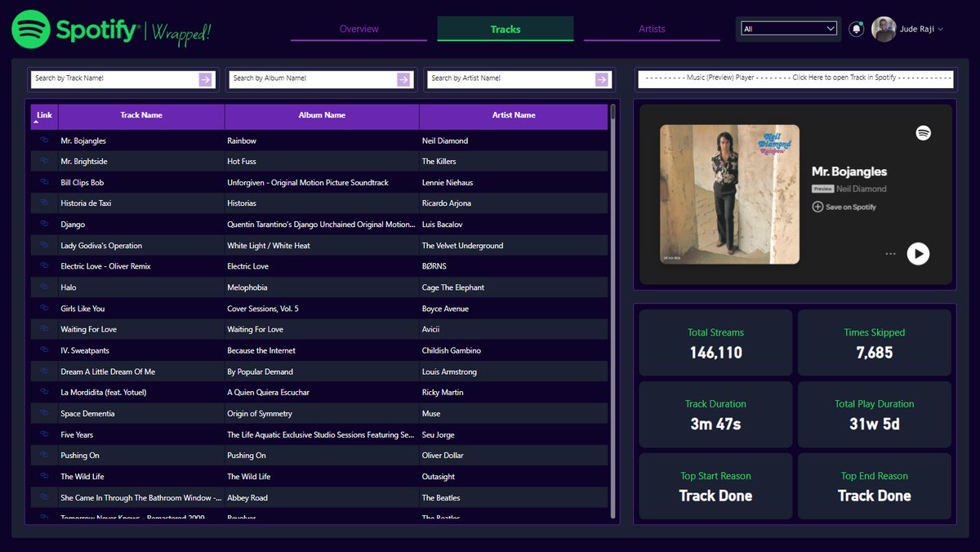Image resolution: width=980 pixels, height=552 pixels.
Task: Sort by the Link column header
Action: (x=44, y=116)
